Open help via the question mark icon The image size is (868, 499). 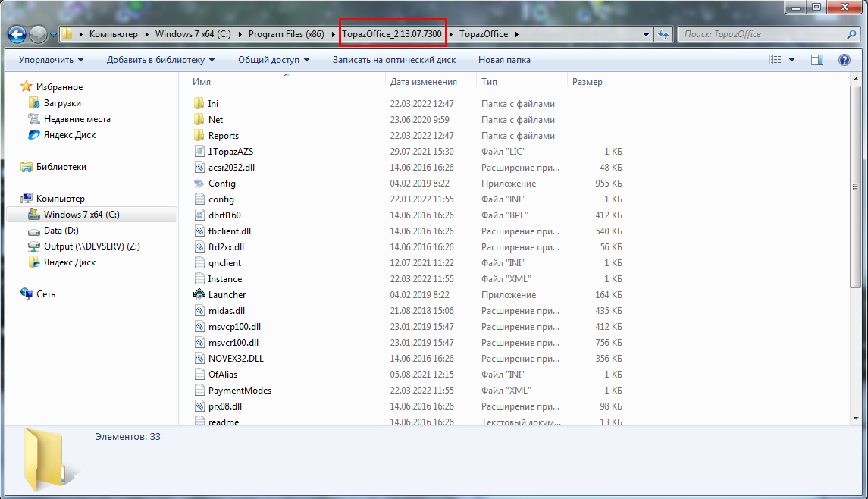point(844,60)
